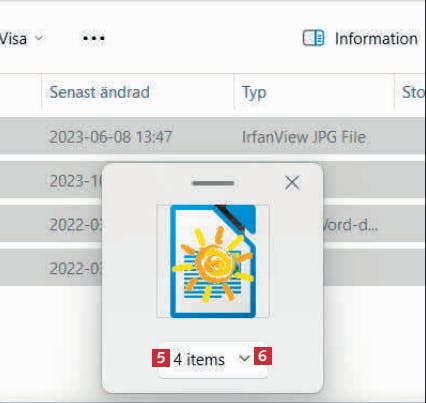Expand the chevron beside 4 items
The image size is (426, 403).
pos(244,359)
